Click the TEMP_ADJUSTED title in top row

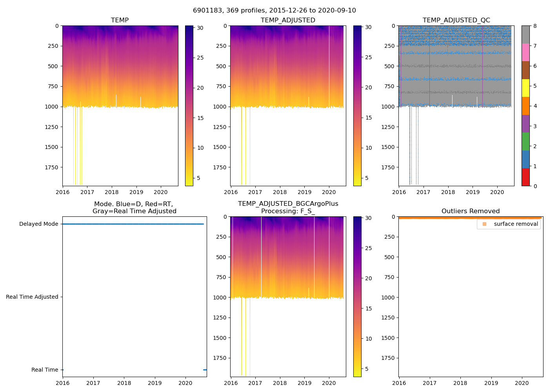click(288, 20)
